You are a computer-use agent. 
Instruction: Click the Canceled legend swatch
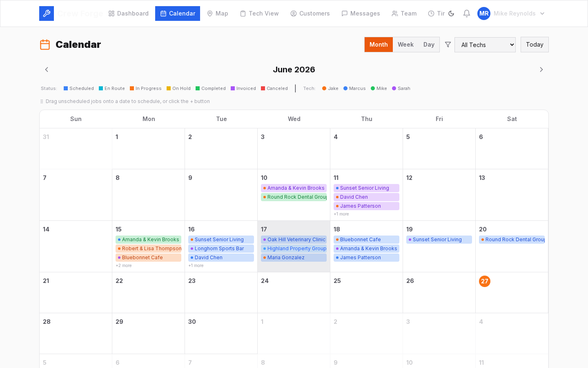tap(263, 88)
